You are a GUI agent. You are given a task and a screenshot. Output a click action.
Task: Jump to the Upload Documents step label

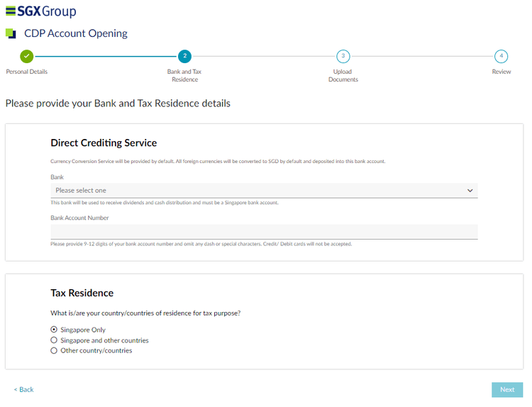pos(343,75)
